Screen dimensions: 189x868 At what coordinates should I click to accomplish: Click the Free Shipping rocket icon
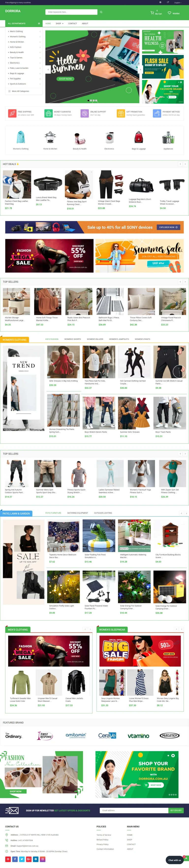tap(12, 113)
